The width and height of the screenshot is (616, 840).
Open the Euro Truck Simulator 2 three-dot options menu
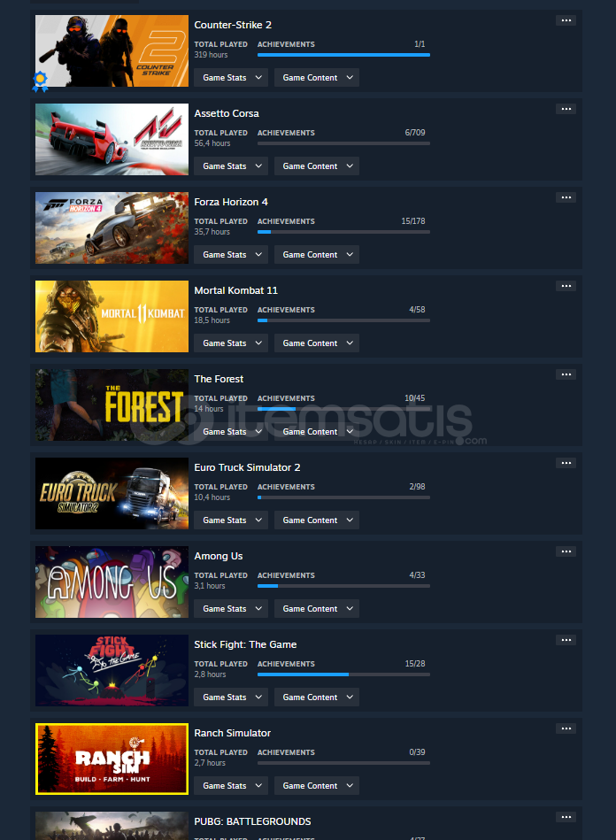[566, 463]
